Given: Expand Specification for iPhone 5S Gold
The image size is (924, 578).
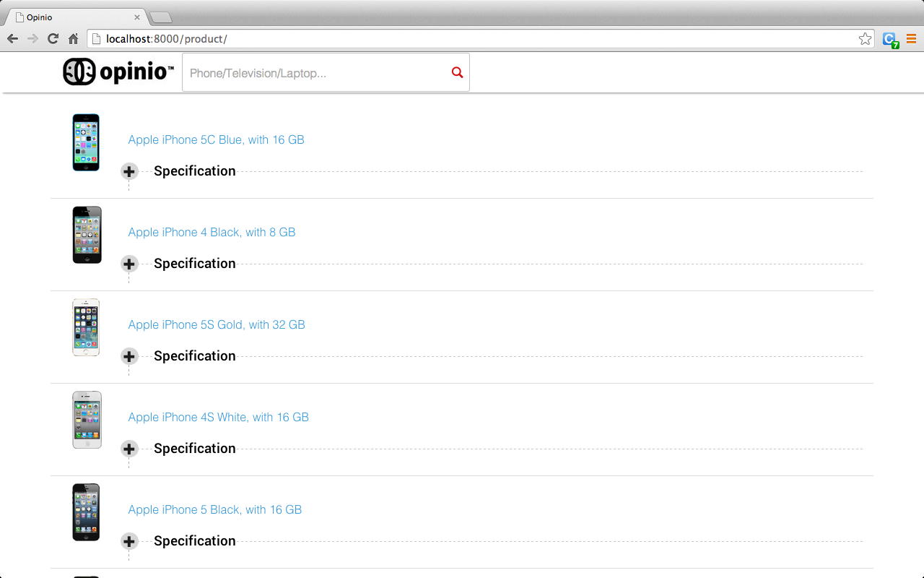Looking at the screenshot, I should (x=129, y=356).
